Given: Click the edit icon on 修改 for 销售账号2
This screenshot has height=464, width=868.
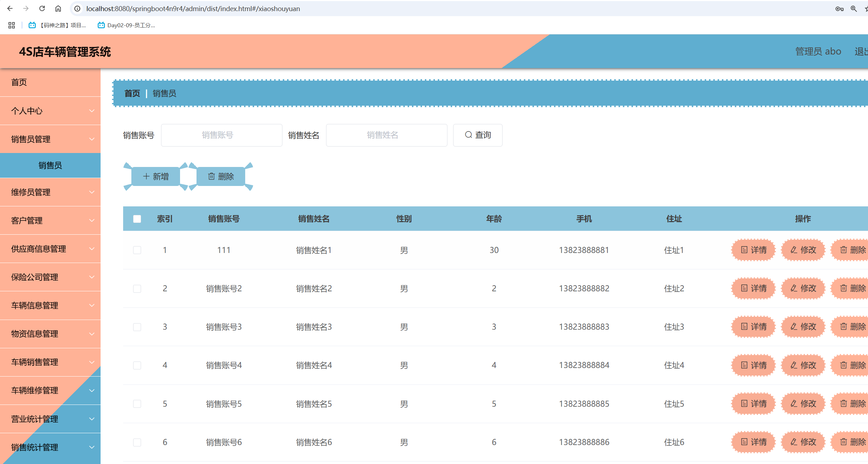Looking at the screenshot, I should 793,288.
